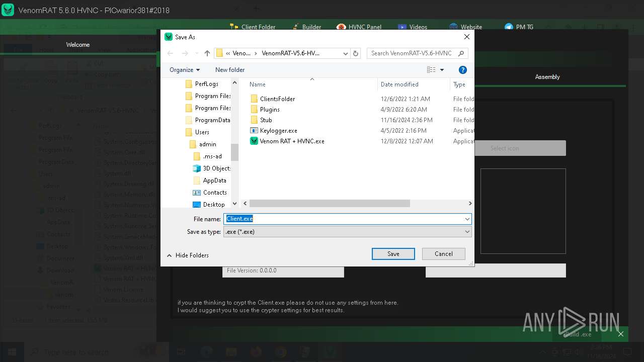644x362 pixels.
Task: Open the Windows Start menu
Action: pyautogui.click(x=11, y=352)
